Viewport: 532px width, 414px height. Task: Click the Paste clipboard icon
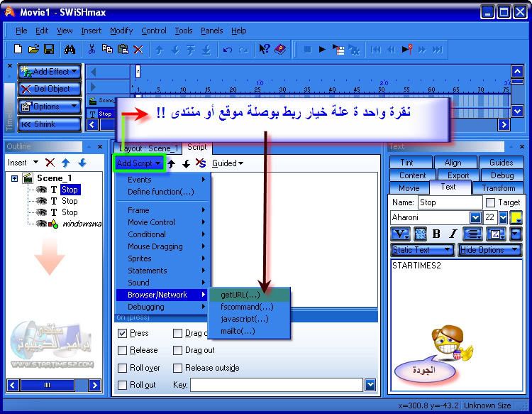click(x=123, y=50)
